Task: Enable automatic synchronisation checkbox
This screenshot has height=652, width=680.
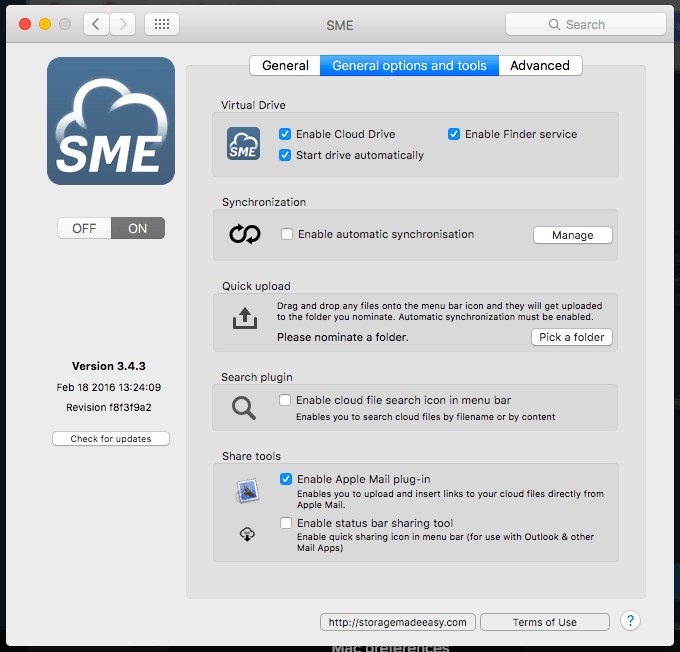Action: pos(287,234)
